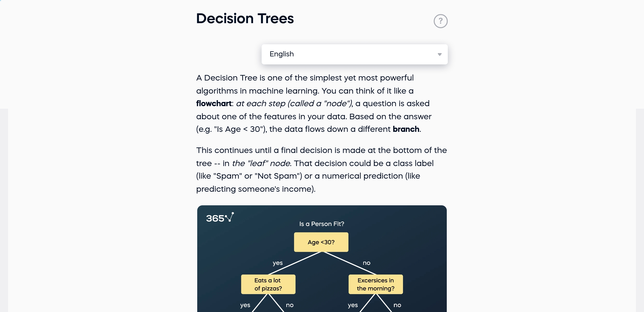Click the 'yes' label under exercises node
The width and height of the screenshot is (644, 312).
(x=353, y=305)
